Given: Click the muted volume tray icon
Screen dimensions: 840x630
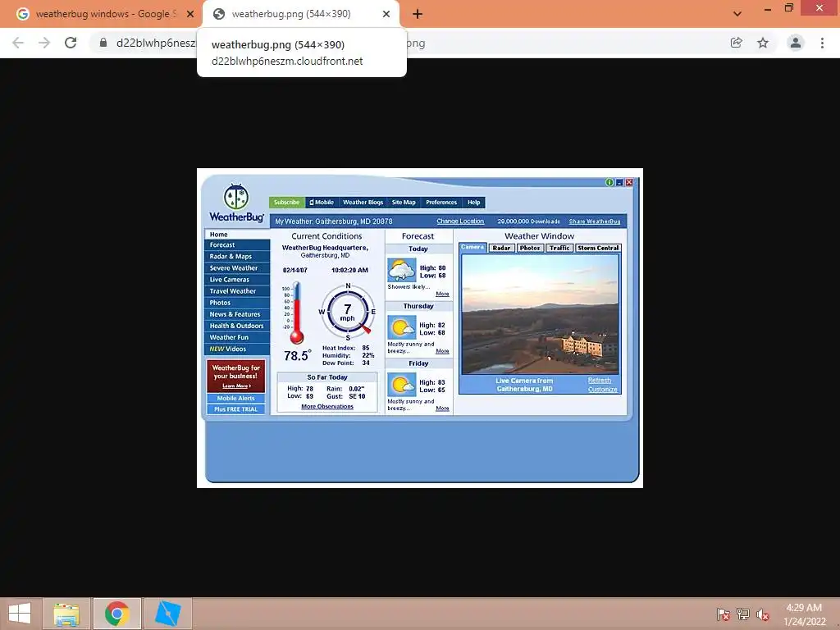Looking at the screenshot, I should tap(763, 614).
